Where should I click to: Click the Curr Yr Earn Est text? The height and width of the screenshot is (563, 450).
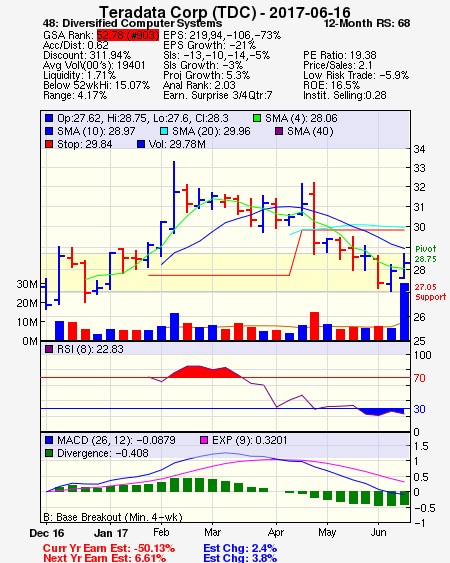point(109,548)
